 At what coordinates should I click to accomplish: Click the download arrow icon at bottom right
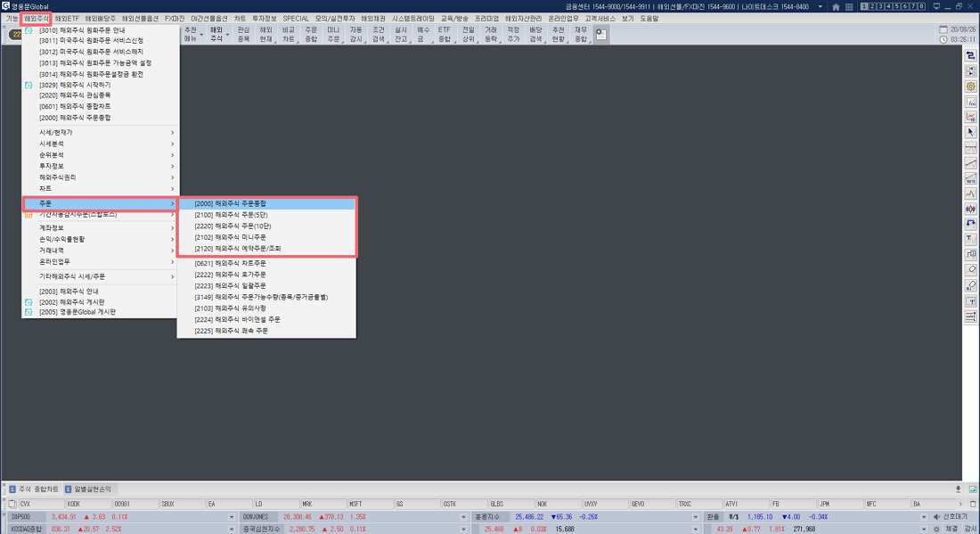click(x=958, y=489)
